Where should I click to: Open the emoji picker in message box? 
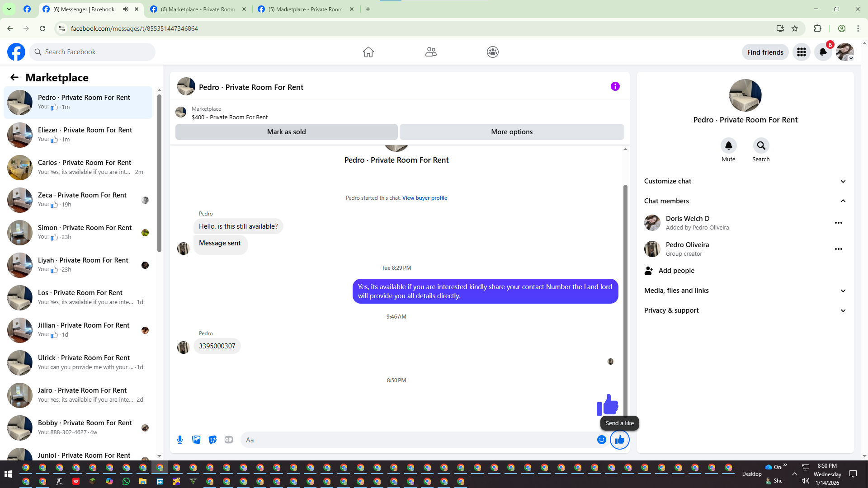[601, 440]
